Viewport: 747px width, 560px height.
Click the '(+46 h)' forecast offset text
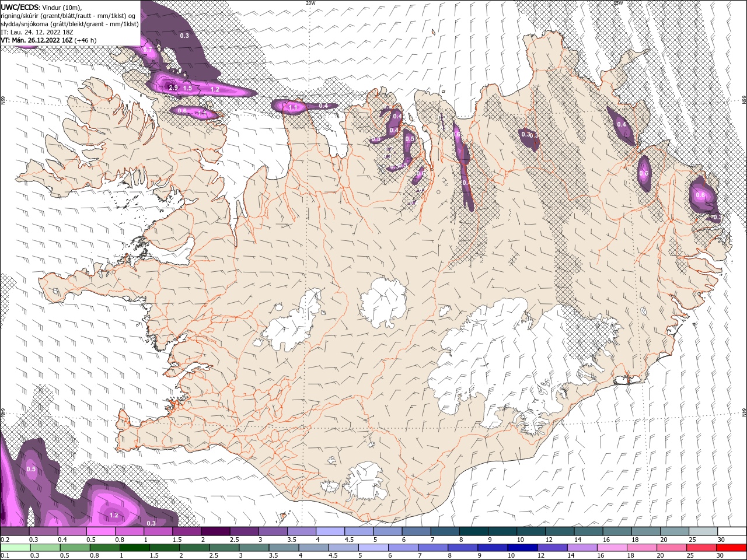click(86, 40)
